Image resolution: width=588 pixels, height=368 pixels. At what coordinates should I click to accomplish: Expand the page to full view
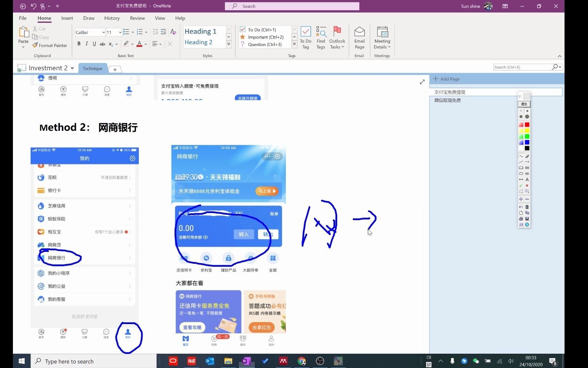point(422,82)
